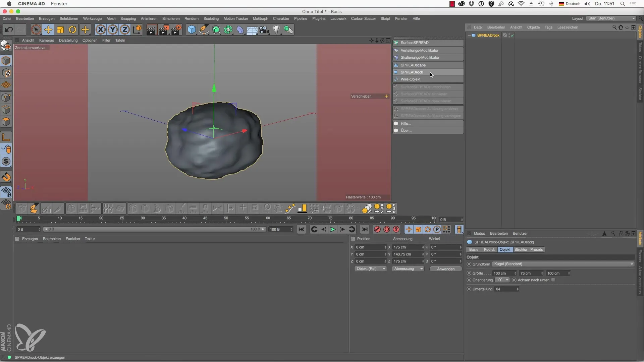This screenshot has width=644, height=362.
Task: Choose Wire-Objekt entry
Action: pyautogui.click(x=428, y=79)
